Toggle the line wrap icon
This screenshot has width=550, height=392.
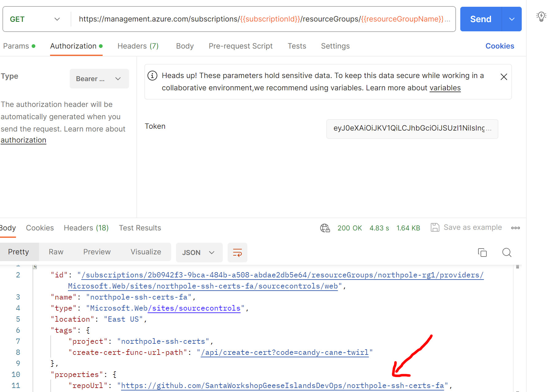pyautogui.click(x=237, y=253)
